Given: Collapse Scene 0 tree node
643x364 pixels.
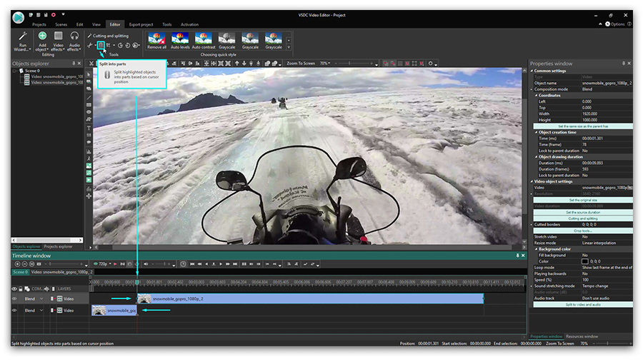Looking at the screenshot, I should (15, 71).
